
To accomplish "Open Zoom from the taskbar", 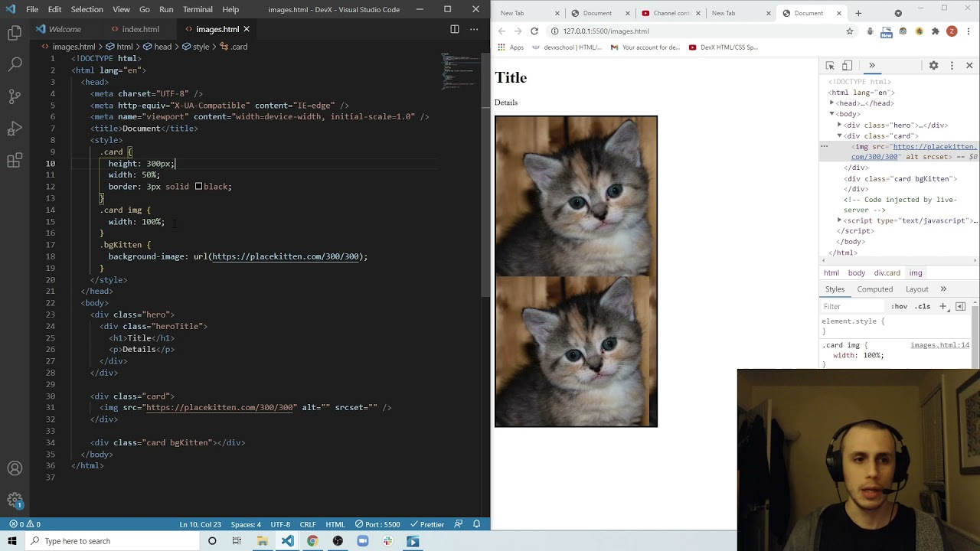I will [x=363, y=541].
